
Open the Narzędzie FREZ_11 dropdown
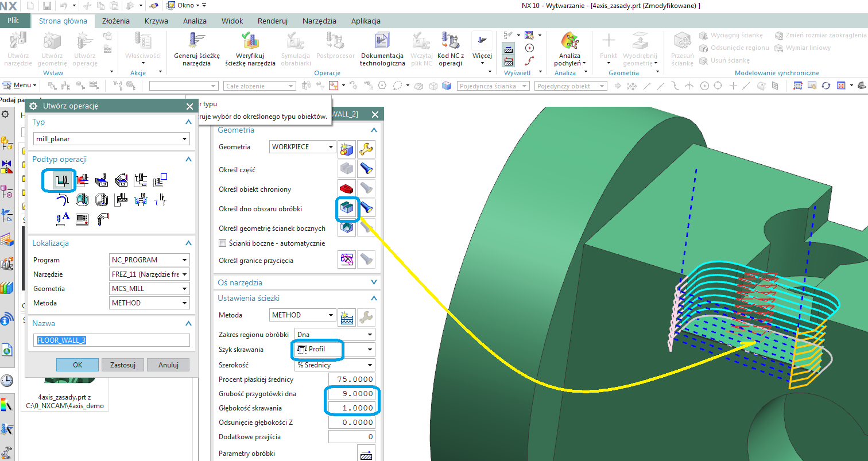[149, 274]
